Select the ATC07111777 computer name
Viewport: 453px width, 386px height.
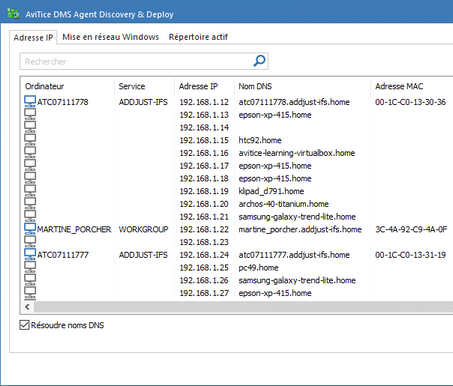63,255
